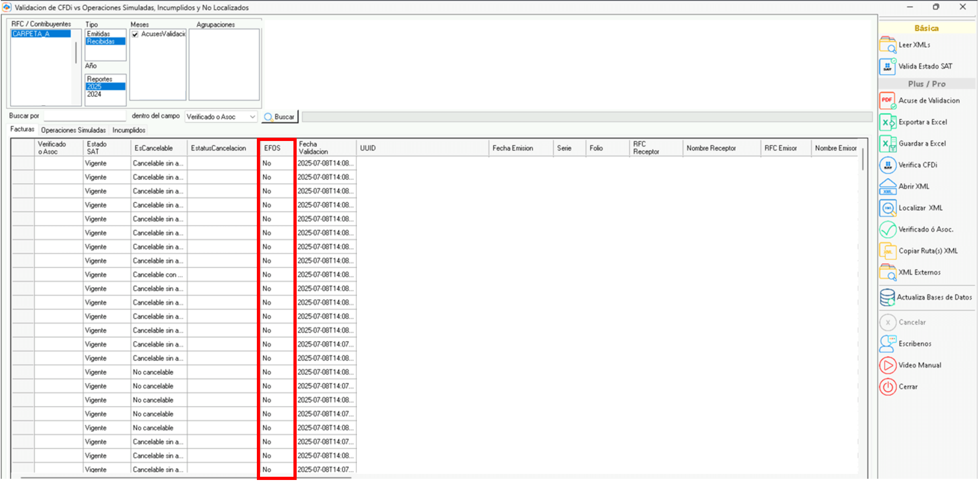Image resolution: width=980 pixels, height=486 pixels.
Task: Click the Copiar Ruta(s) XML icon
Action: [x=887, y=251]
